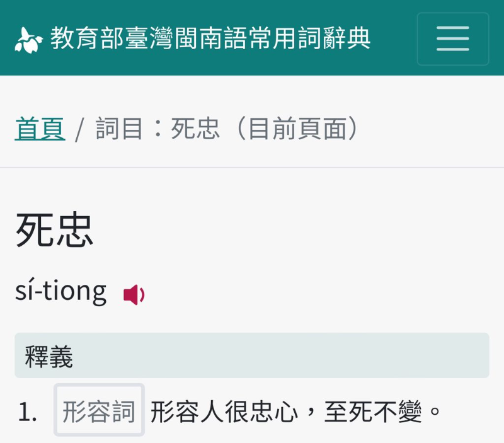Click the sí-tiong romanization text
The width and height of the screenshot is (504, 443).
click(x=61, y=291)
